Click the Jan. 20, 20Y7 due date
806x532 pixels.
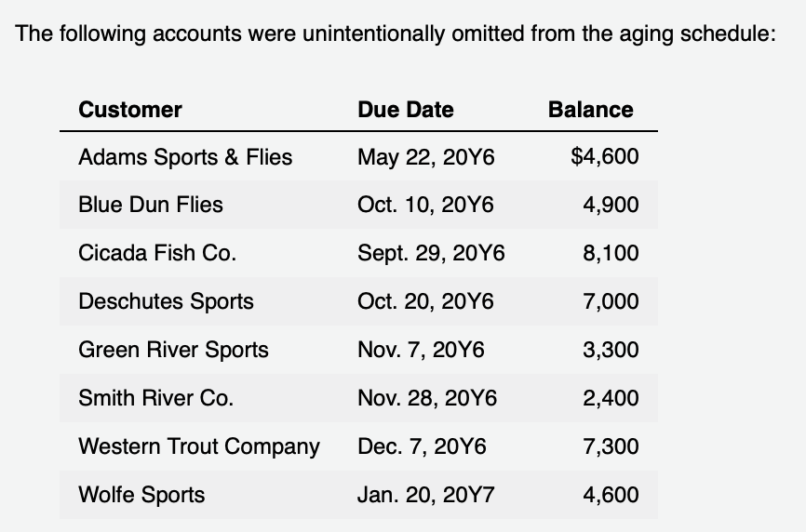[x=426, y=495]
